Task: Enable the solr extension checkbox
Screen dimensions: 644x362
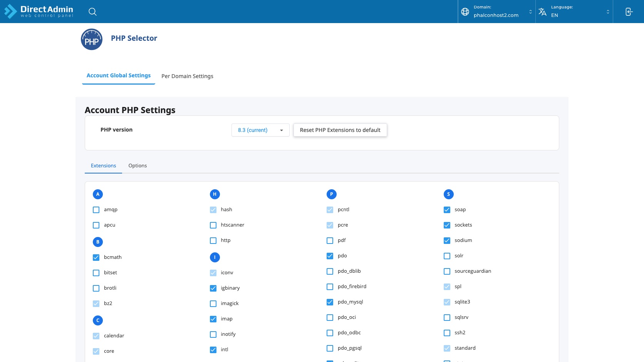Action: tap(447, 256)
